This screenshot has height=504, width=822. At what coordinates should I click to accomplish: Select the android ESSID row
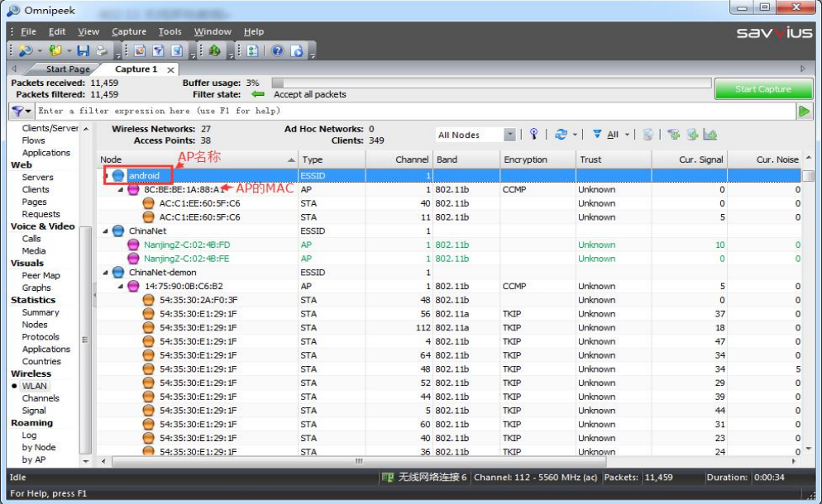449,175
